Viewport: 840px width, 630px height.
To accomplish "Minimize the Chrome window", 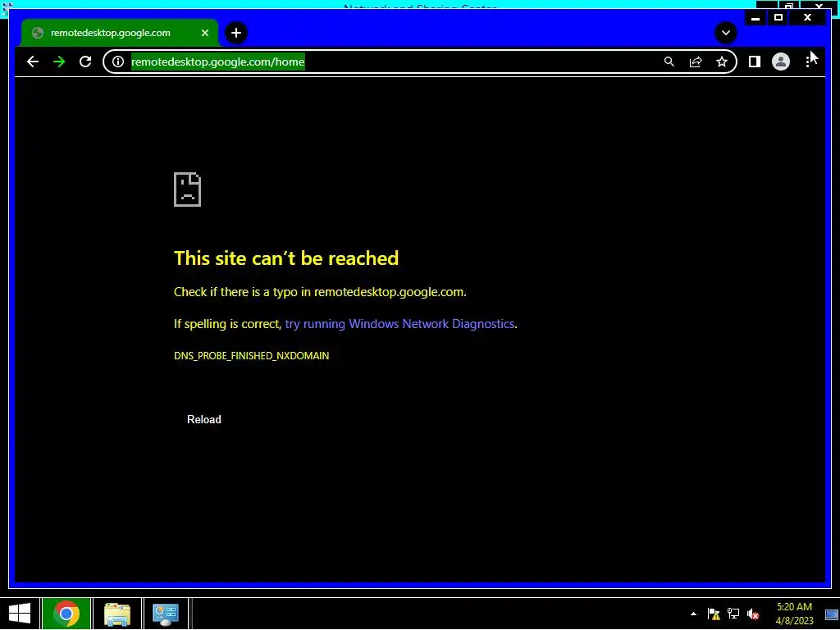I will click(756, 18).
